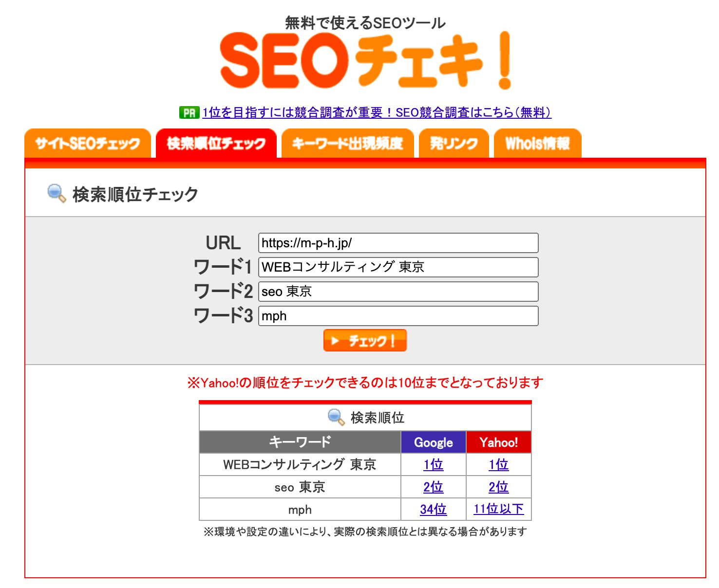The image size is (719, 588).
Task: Click the orange チェック! button
Action: pos(365,340)
